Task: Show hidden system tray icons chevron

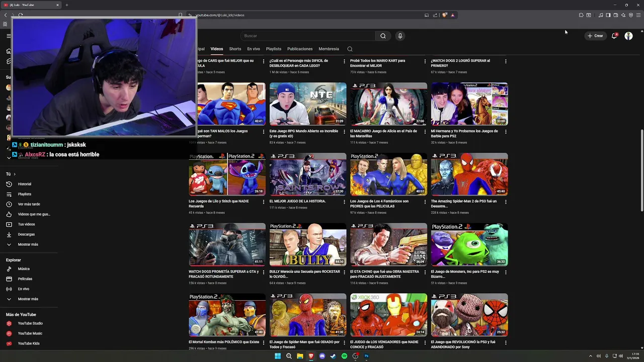Action: pos(591,356)
